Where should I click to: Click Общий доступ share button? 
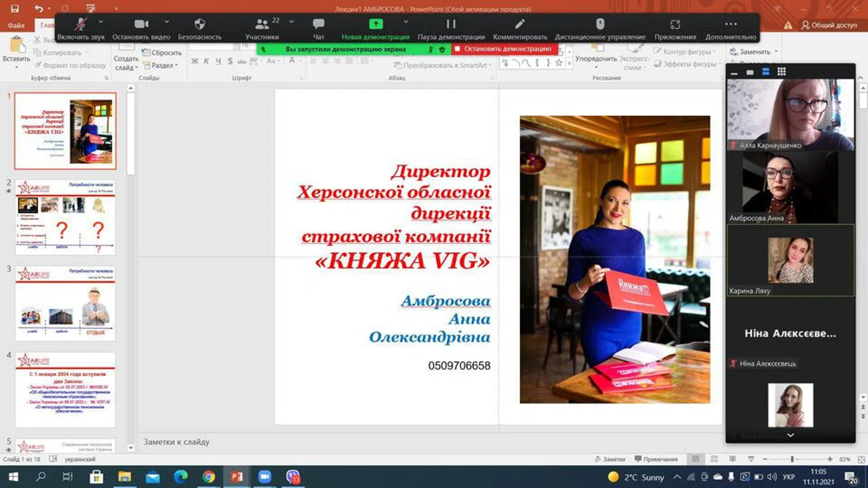point(829,25)
